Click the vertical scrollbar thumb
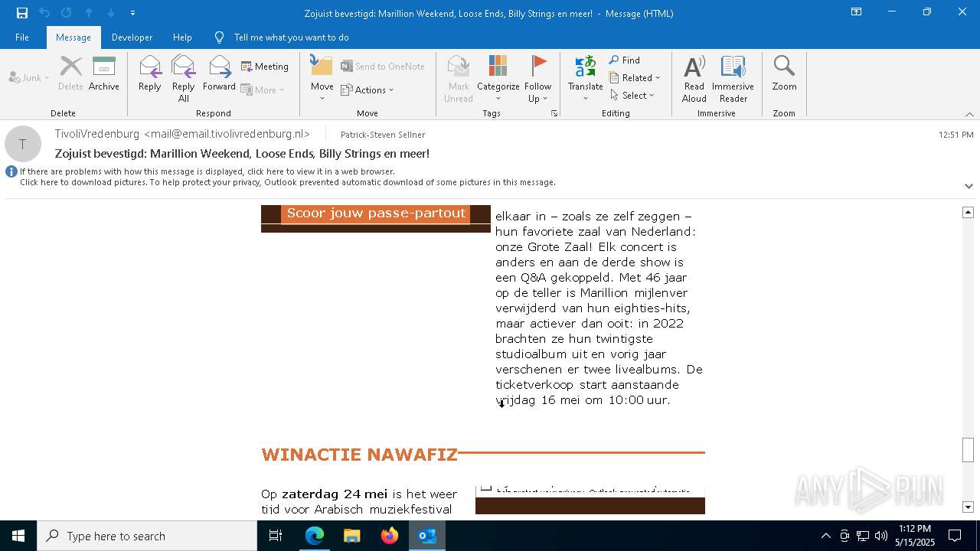 pos(968,450)
